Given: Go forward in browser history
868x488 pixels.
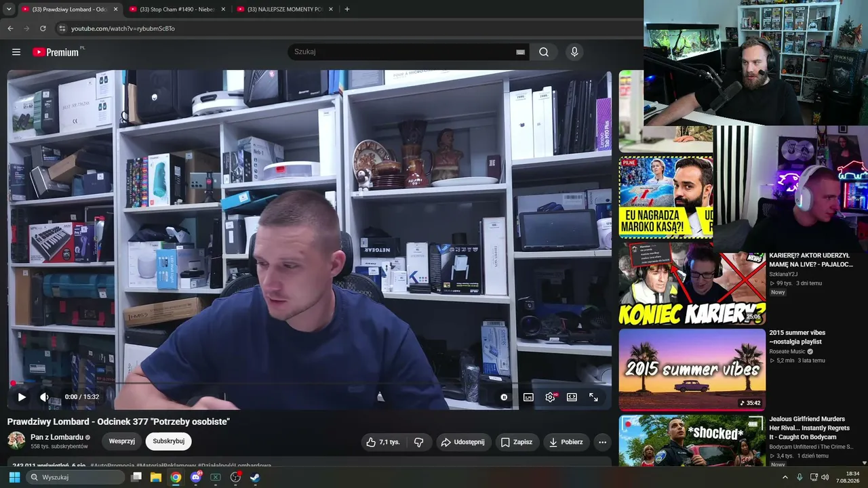Looking at the screenshot, I should click(26, 28).
